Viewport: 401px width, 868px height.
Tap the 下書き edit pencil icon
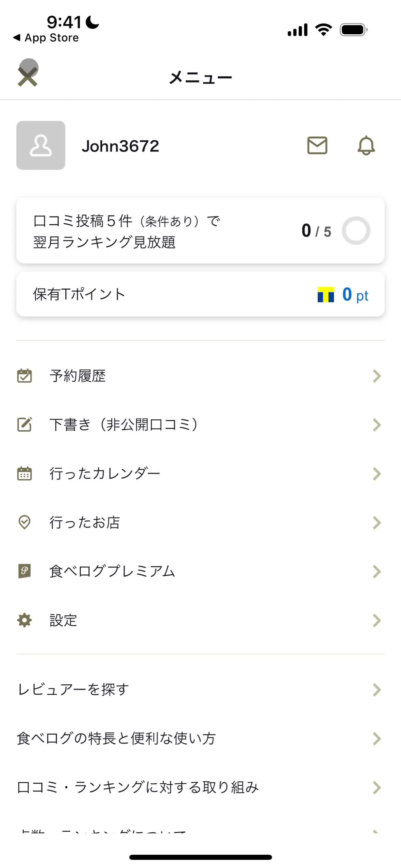point(24,425)
